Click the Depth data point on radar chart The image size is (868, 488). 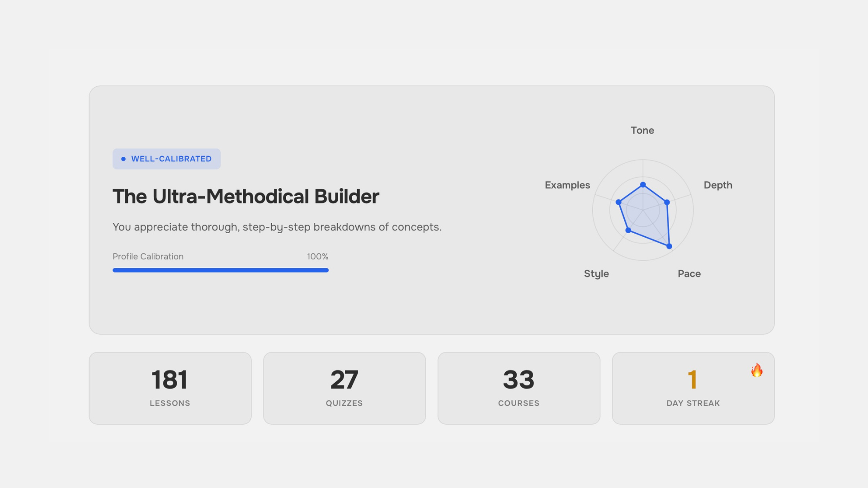(667, 202)
